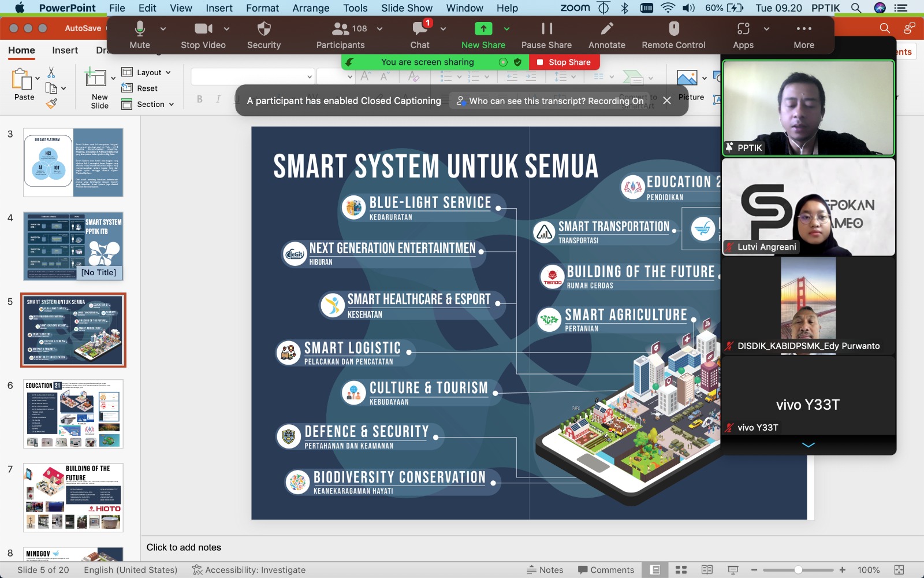This screenshot has height=578, width=924.
Task: Dismiss the Closed Captioning notification
Action: coord(667,101)
